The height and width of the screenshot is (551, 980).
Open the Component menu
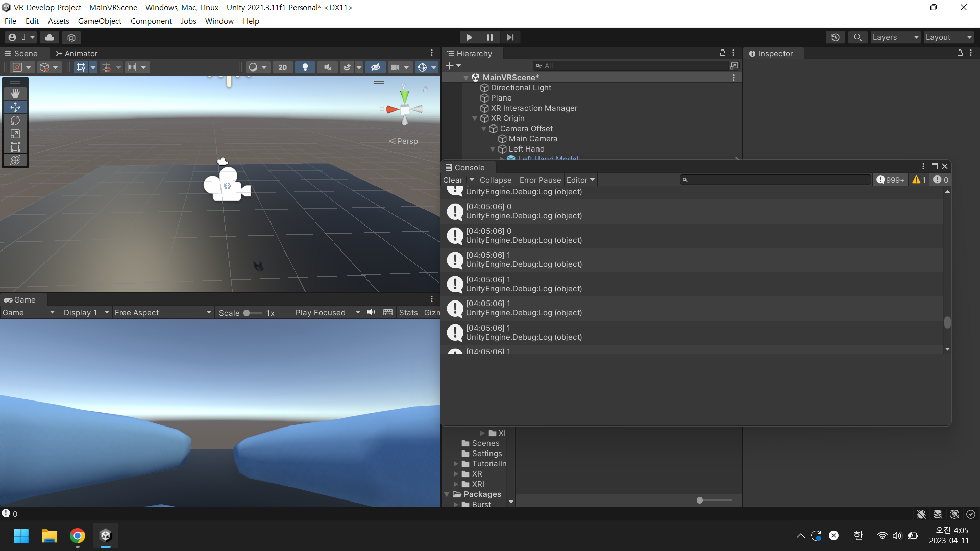click(x=151, y=21)
